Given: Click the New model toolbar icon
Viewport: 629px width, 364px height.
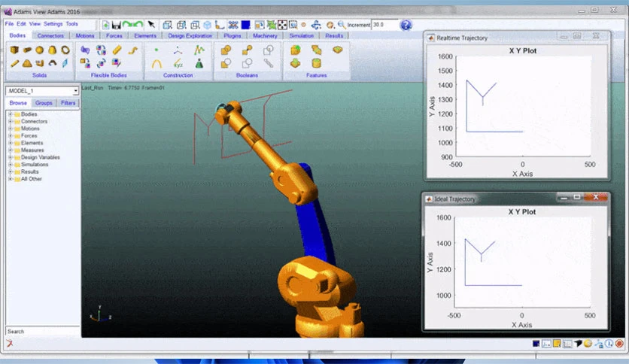Looking at the screenshot, I should [105, 26].
